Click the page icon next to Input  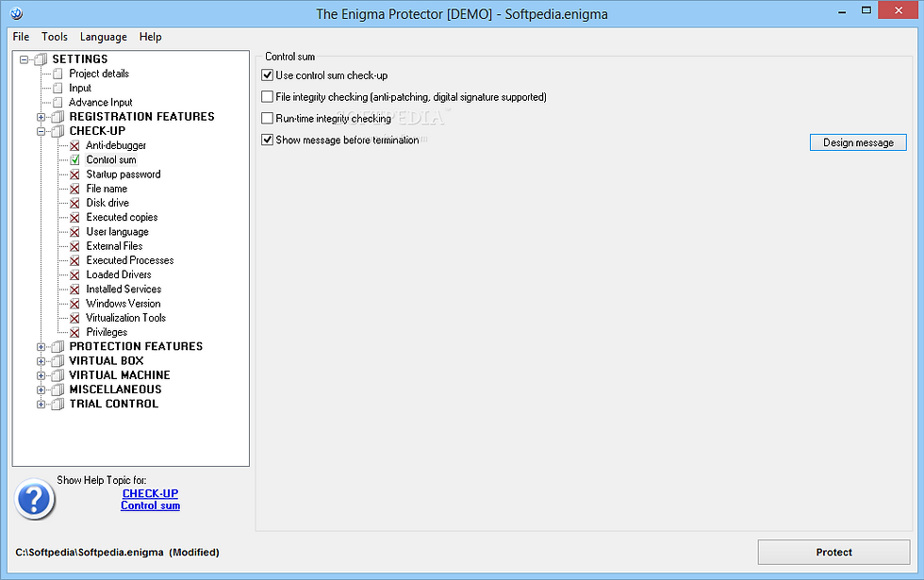[58, 88]
